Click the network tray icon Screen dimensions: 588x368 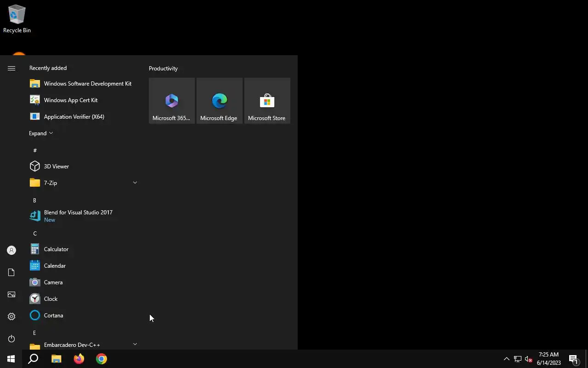pos(518,359)
